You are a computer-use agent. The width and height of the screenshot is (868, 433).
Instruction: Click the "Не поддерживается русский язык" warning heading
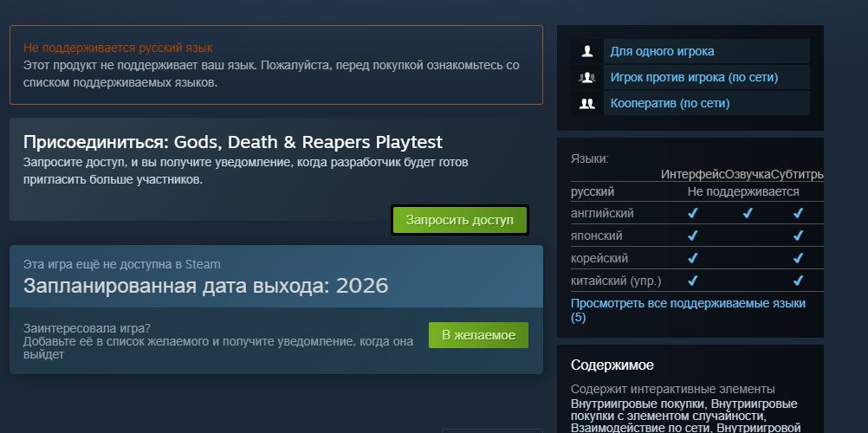pos(118,48)
